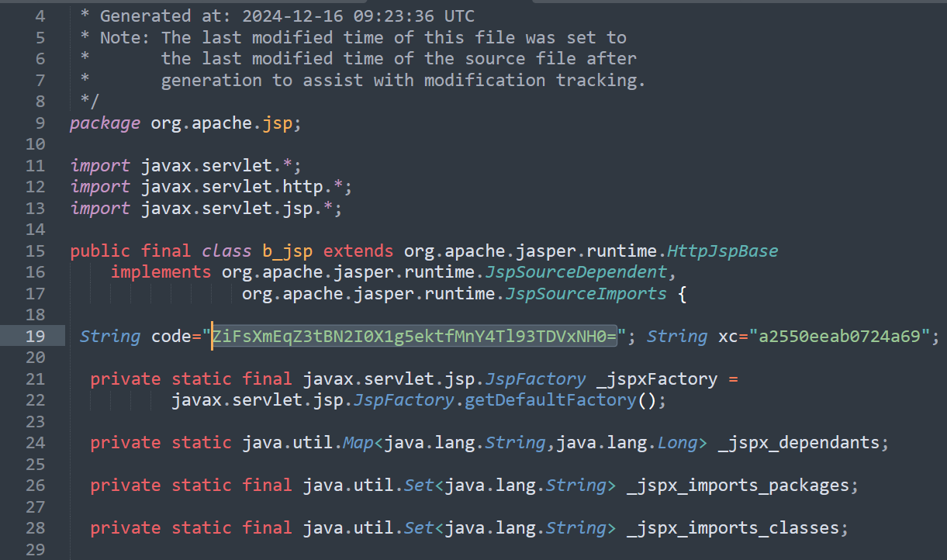
Task: Click line number 26 in the gutter
Action: click(x=36, y=485)
